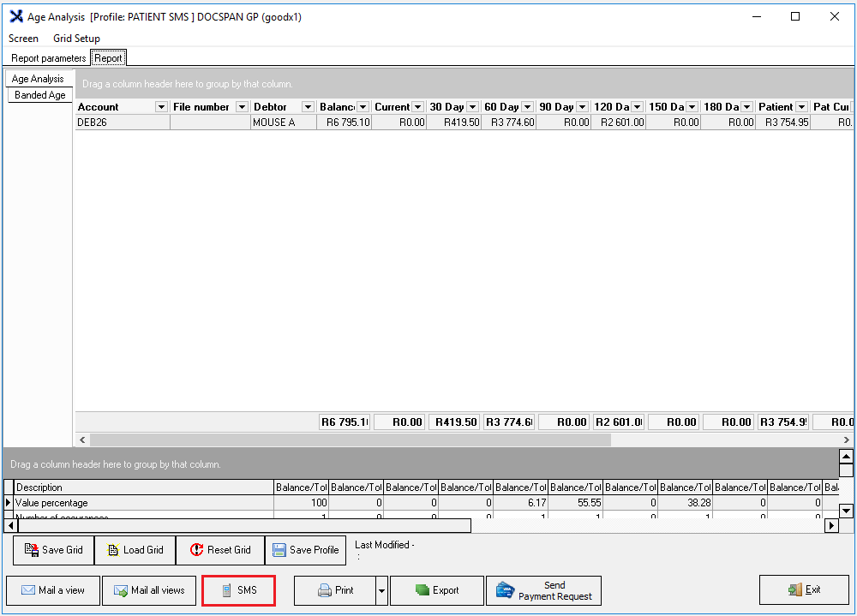Open the 30 Day column filter dropdown
857x616 pixels.
click(x=473, y=107)
